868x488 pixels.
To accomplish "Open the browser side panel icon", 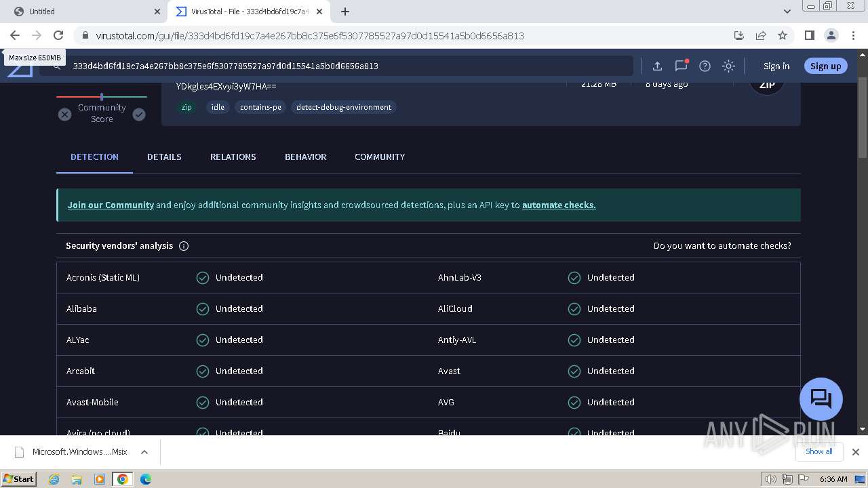I will pyautogui.click(x=809, y=35).
